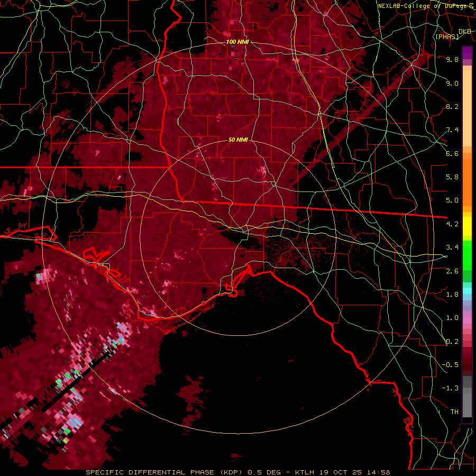Click the 4.2 value on color scale
This screenshot has width=476, height=476.
tap(452, 224)
